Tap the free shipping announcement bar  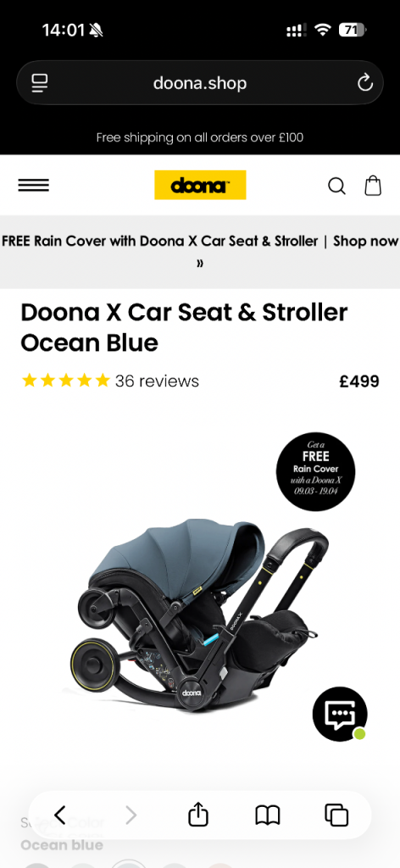point(200,137)
